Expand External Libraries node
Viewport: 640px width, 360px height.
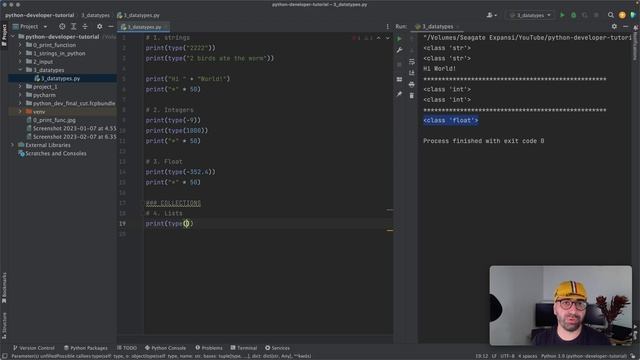[13, 145]
